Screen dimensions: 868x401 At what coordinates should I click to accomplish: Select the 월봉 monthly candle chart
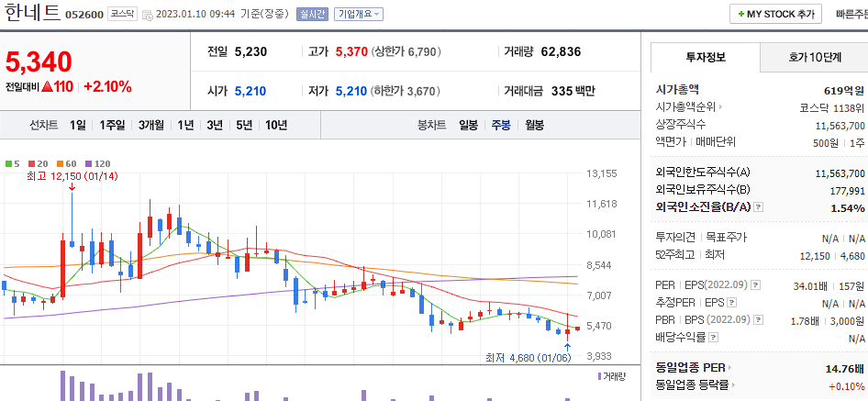[x=535, y=125]
